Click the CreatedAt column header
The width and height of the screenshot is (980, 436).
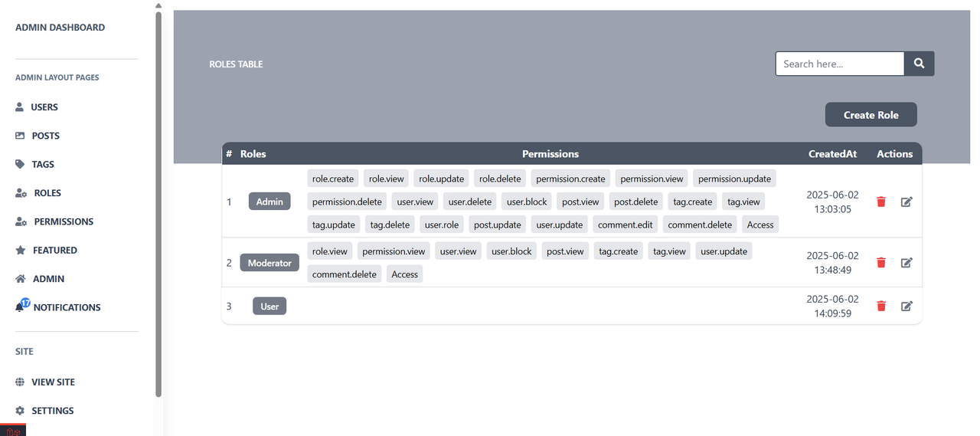click(833, 154)
